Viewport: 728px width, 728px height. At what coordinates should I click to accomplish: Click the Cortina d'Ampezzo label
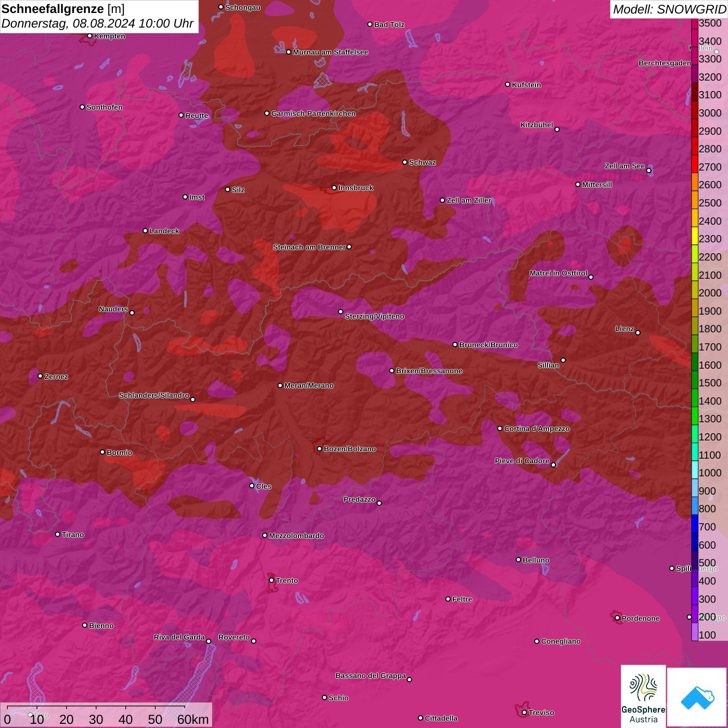pos(537,428)
